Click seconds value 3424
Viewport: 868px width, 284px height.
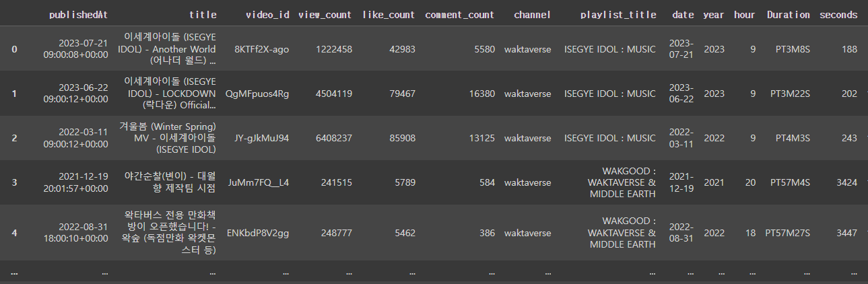(847, 182)
